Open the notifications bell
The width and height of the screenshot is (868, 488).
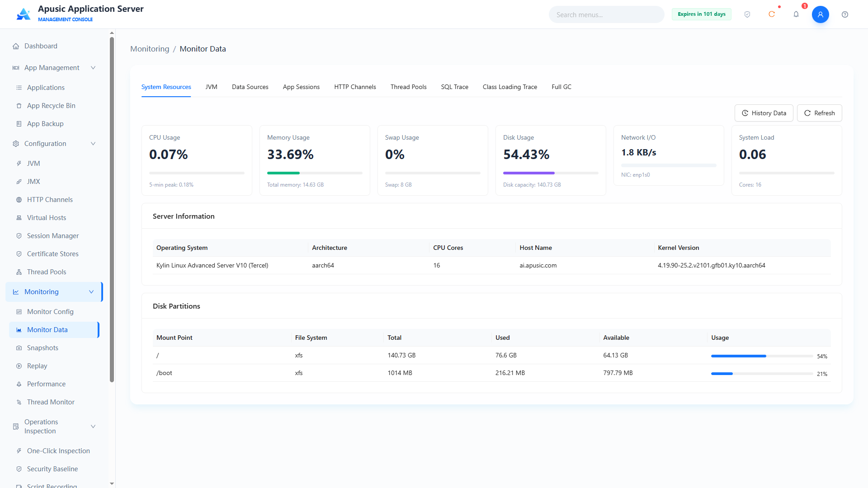point(796,14)
